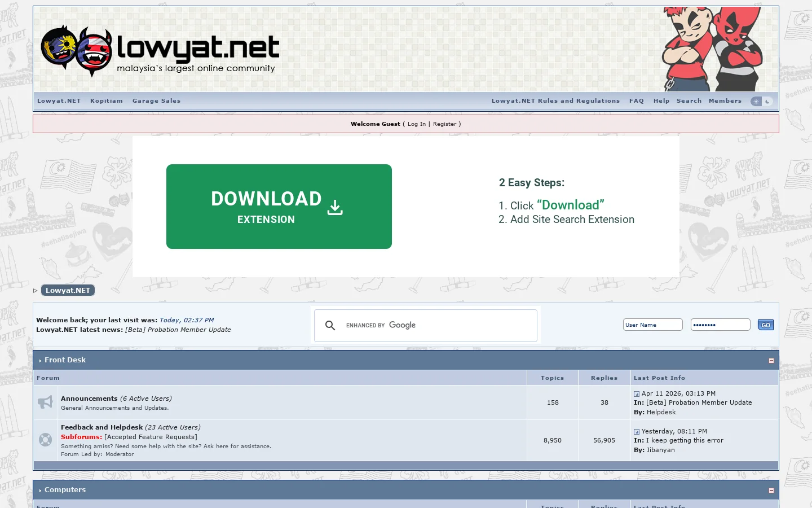Screen dimensions: 812x508
Task: Open the Front Desk category link
Action: click(65, 360)
